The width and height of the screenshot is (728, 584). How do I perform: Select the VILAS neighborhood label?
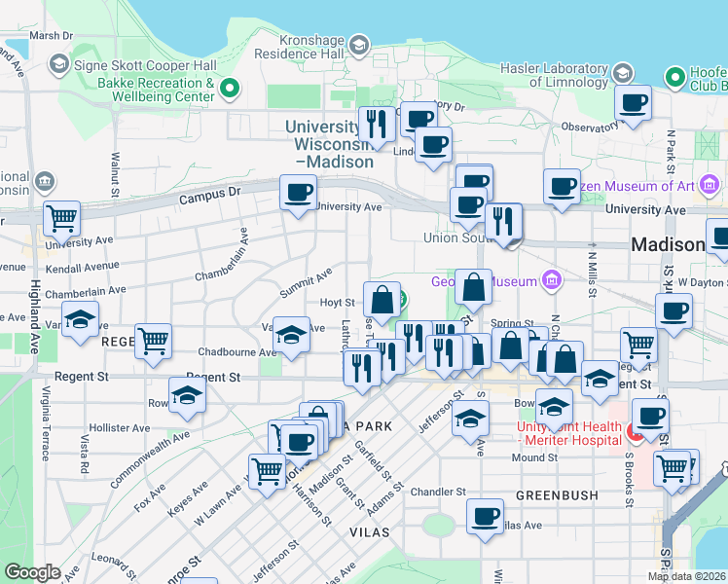pos(370,531)
